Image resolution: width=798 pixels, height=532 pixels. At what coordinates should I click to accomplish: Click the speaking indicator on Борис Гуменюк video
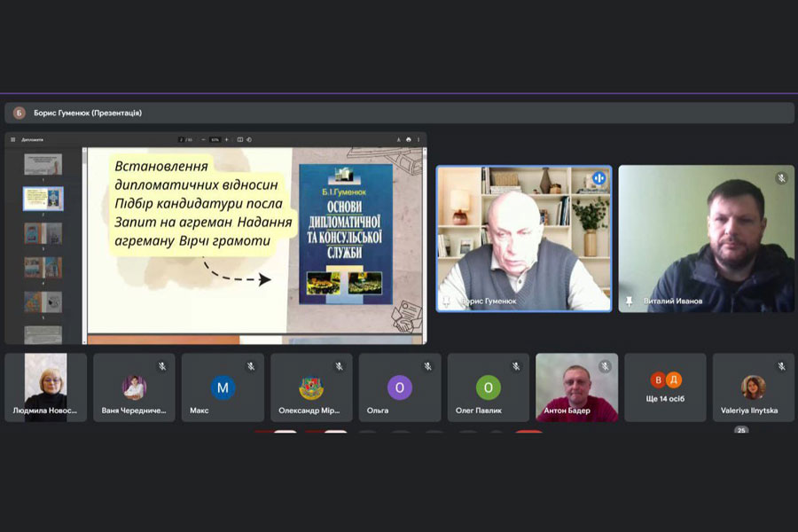[x=598, y=178]
